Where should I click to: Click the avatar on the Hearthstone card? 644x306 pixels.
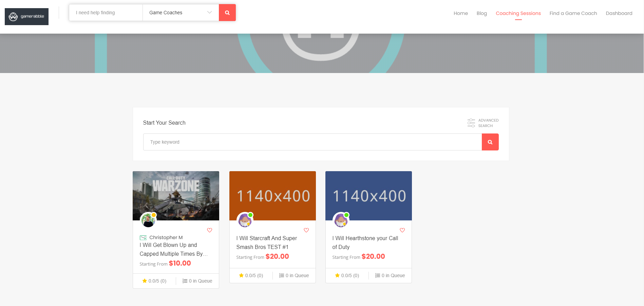pyautogui.click(x=341, y=220)
